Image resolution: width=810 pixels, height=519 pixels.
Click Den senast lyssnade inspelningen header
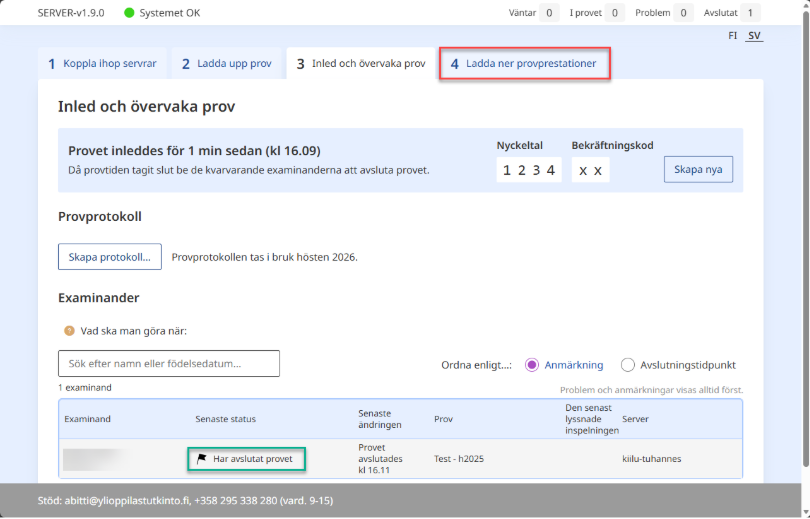(591, 419)
